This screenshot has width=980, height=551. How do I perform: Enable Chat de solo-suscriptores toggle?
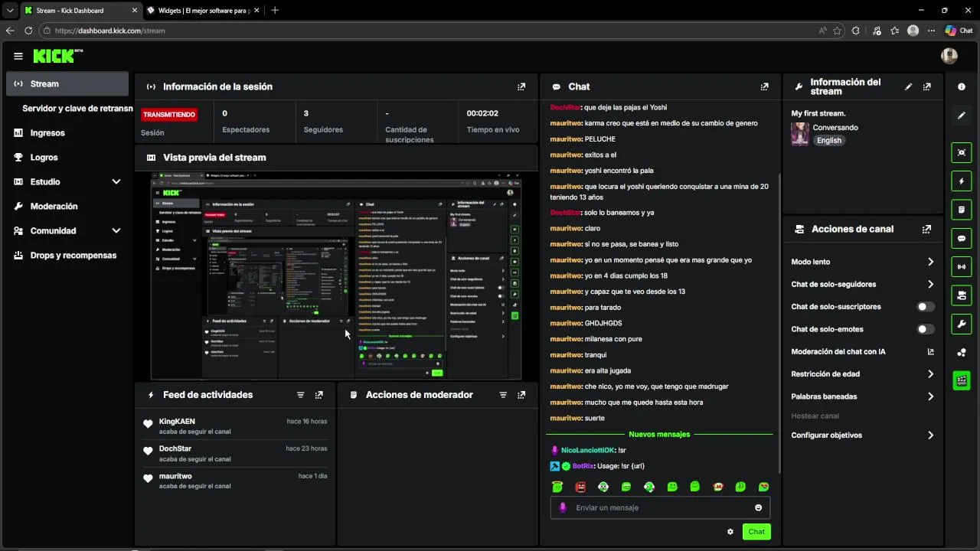(926, 307)
